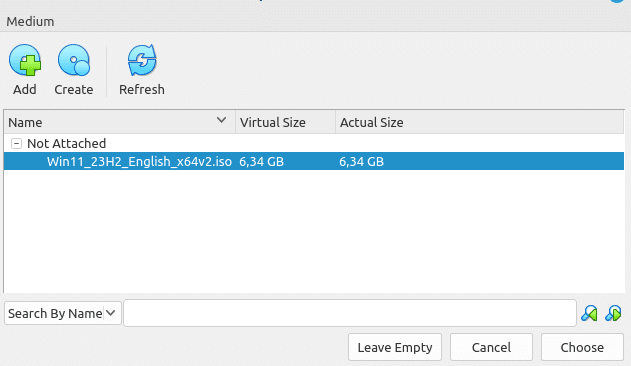631x366 pixels.
Task: Click the Create disk image icon
Action: (74, 60)
